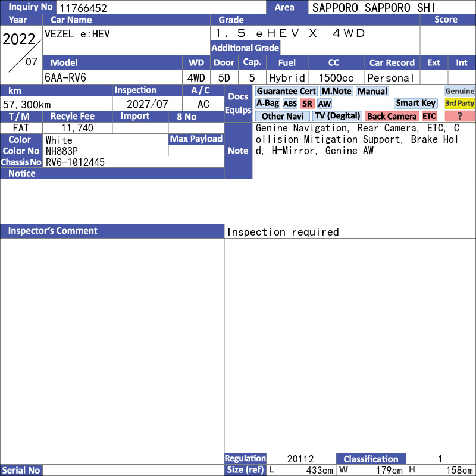Screen dimensions: 476x476
Task: Click the yellow 3rd Party badge
Action: pos(459,103)
